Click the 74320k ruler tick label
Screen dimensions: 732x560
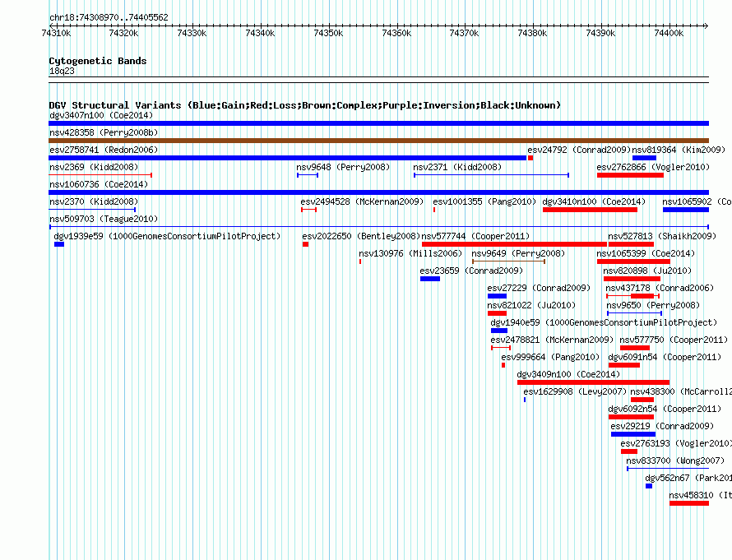[x=123, y=33]
